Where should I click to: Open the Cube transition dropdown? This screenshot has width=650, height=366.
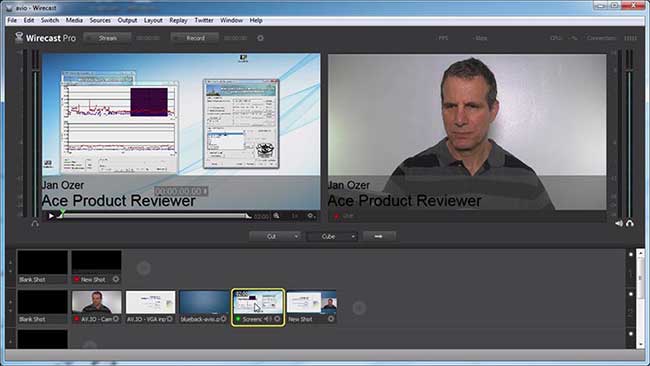[332, 236]
